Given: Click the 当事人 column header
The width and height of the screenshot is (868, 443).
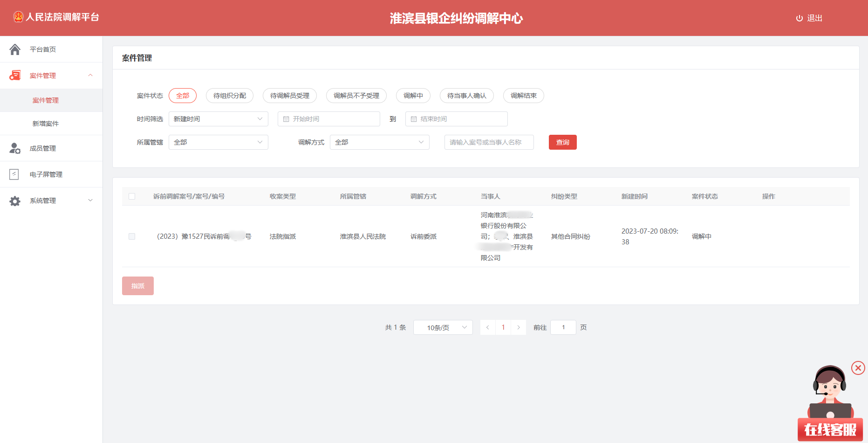Looking at the screenshot, I should tap(491, 196).
